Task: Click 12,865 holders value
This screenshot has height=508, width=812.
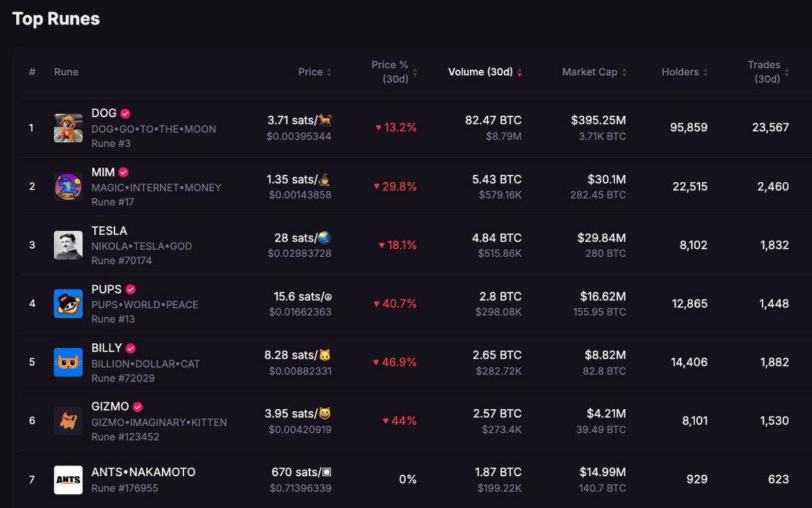Action: tap(690, 303)
